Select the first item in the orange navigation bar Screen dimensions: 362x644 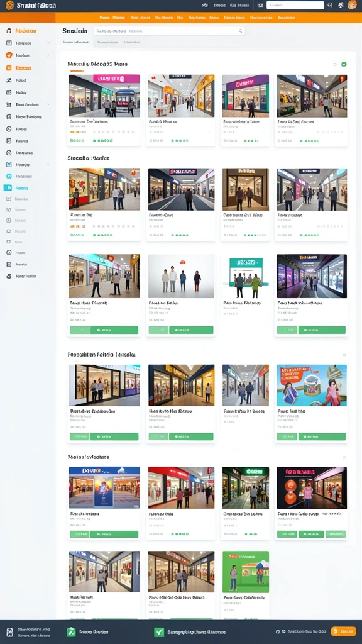(x=105, y=18)
